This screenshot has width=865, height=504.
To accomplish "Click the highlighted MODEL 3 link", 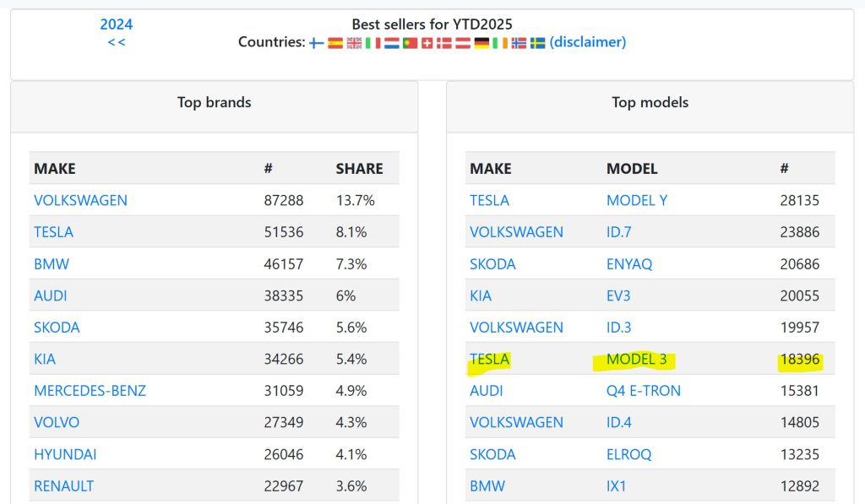I will pos(636,360).
